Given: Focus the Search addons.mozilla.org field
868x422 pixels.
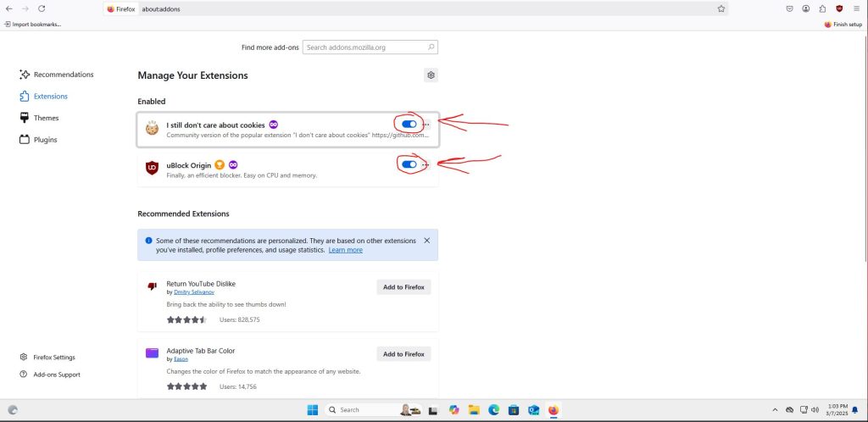Looking at the screenshot, I should point(370,47).
